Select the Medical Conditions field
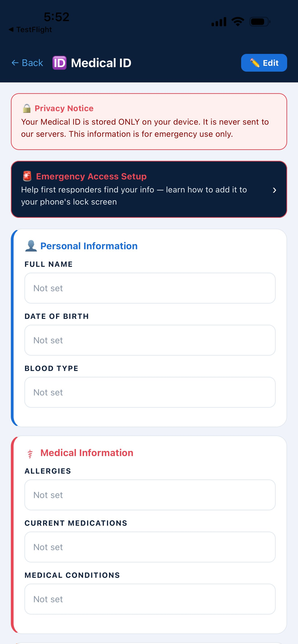The image size is (298, 644). [x=150, y=599]
